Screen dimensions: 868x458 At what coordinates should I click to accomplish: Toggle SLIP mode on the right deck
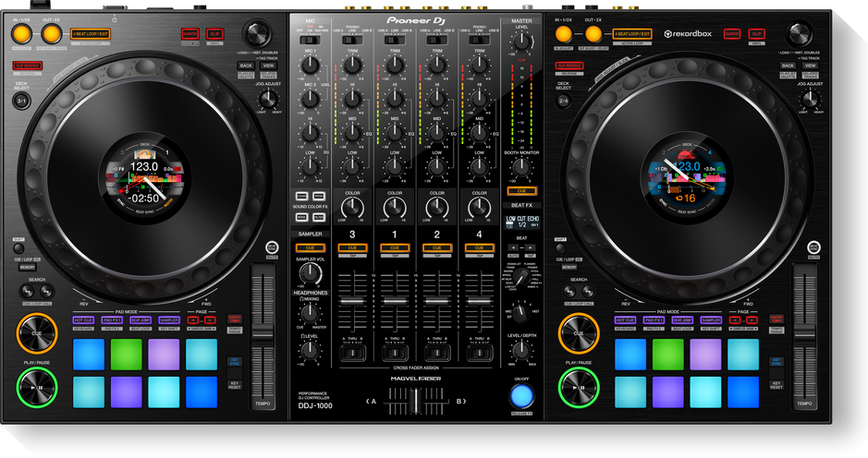(x=757, y=34)
